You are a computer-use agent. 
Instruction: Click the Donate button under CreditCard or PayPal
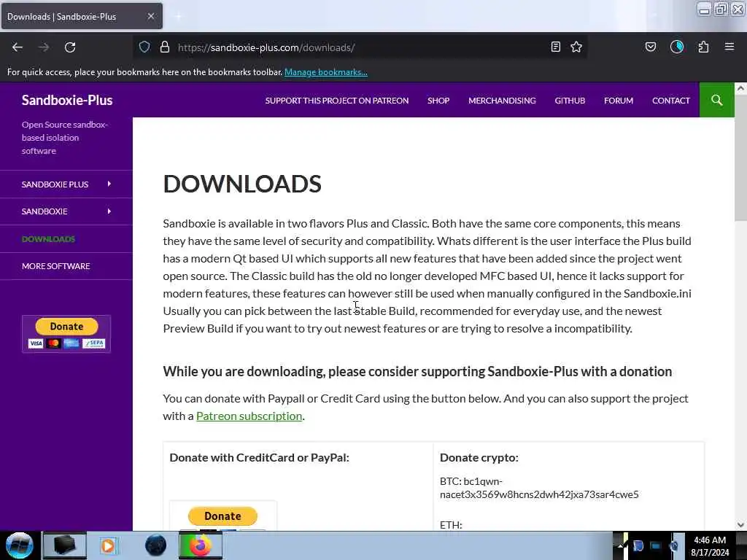(x=222, y=516)
